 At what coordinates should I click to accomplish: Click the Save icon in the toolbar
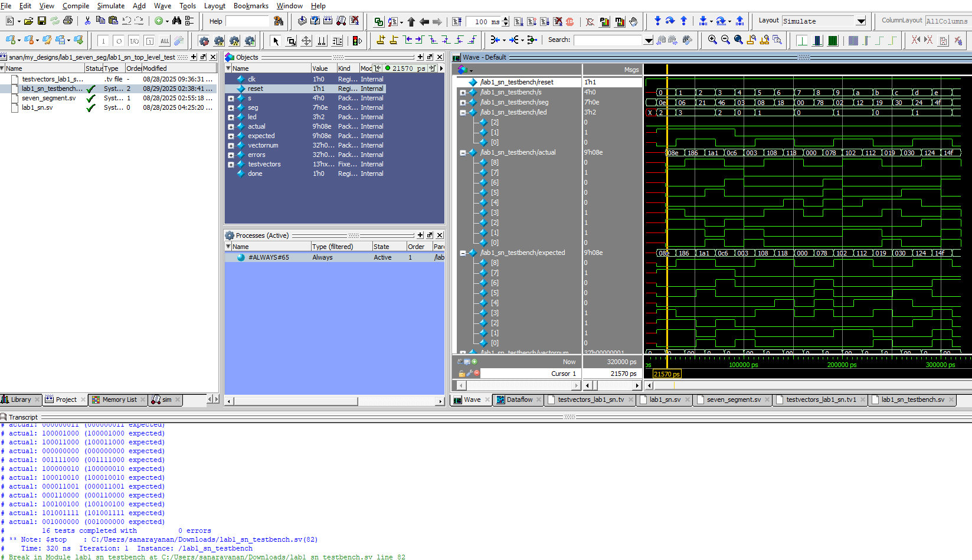point(42,21)
